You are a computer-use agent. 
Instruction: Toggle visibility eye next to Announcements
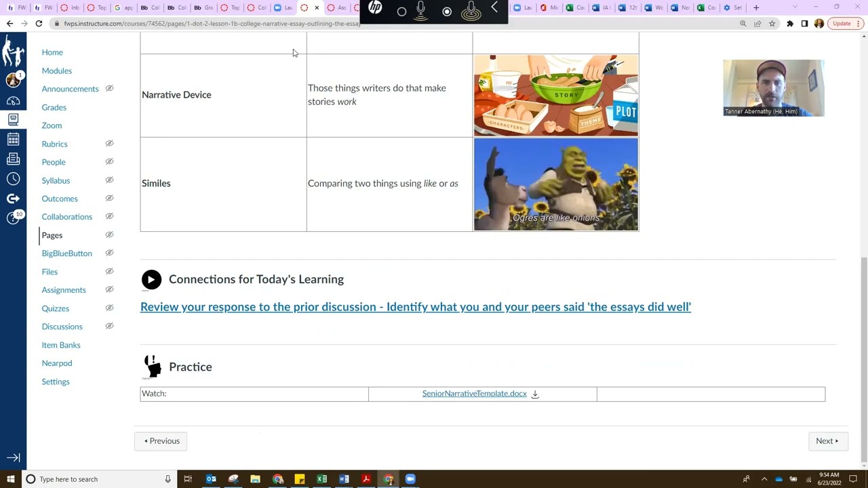pos(109,89)
